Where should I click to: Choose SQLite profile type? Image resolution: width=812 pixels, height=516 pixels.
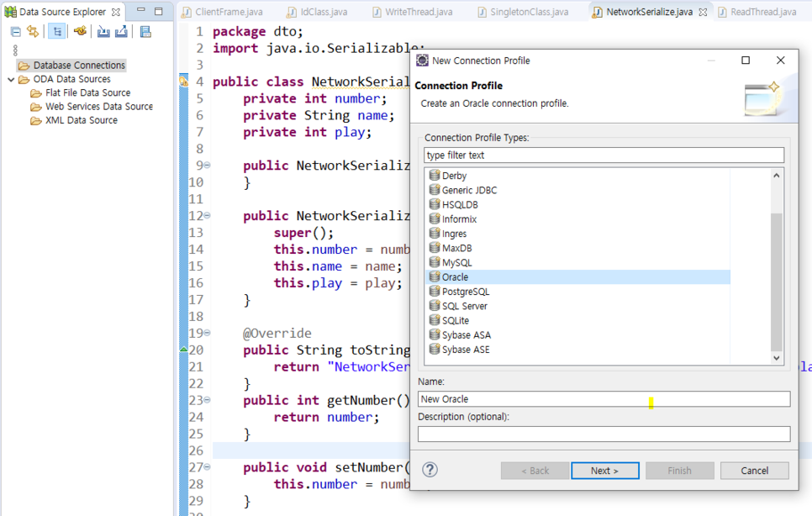click(577, 321)
